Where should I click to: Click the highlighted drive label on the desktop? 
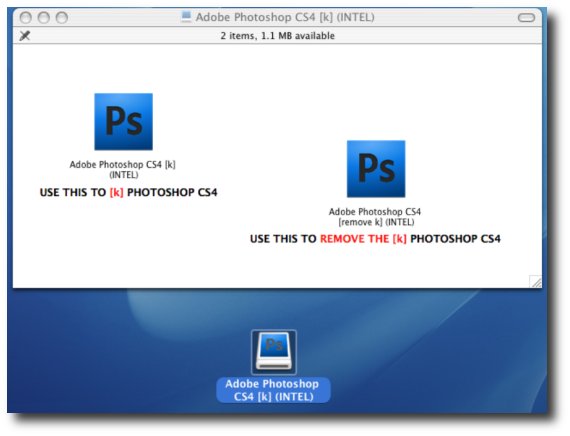pyautogui.click(x=273, y=390)
